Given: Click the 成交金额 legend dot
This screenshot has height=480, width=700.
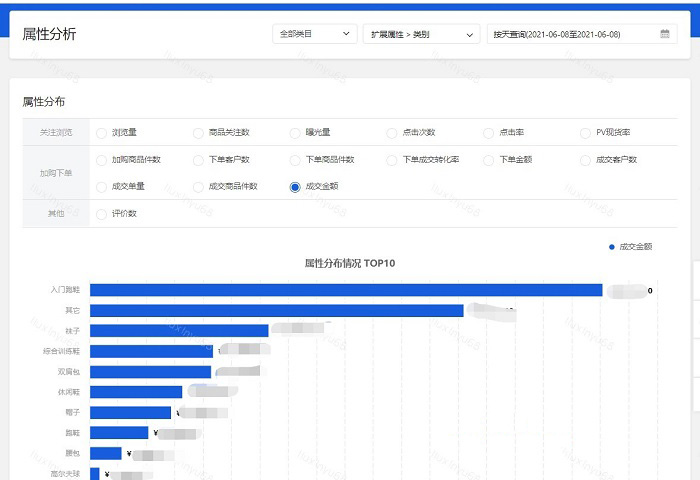Looking at the screenshot, I should point(612,247).
